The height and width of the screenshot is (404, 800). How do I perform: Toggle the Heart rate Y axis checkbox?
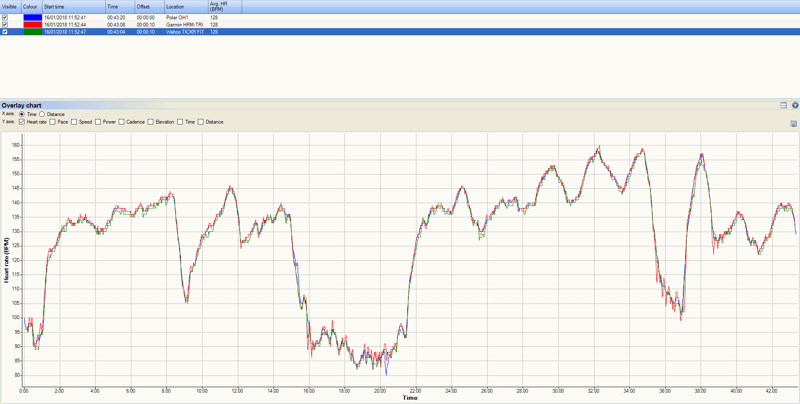[x=22, y=122]
